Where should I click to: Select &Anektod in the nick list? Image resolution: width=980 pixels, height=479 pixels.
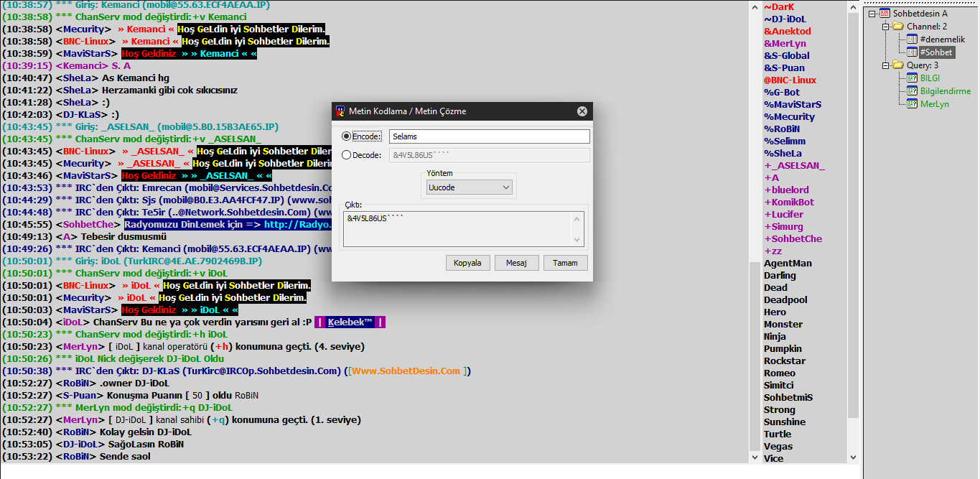point(788,31)
